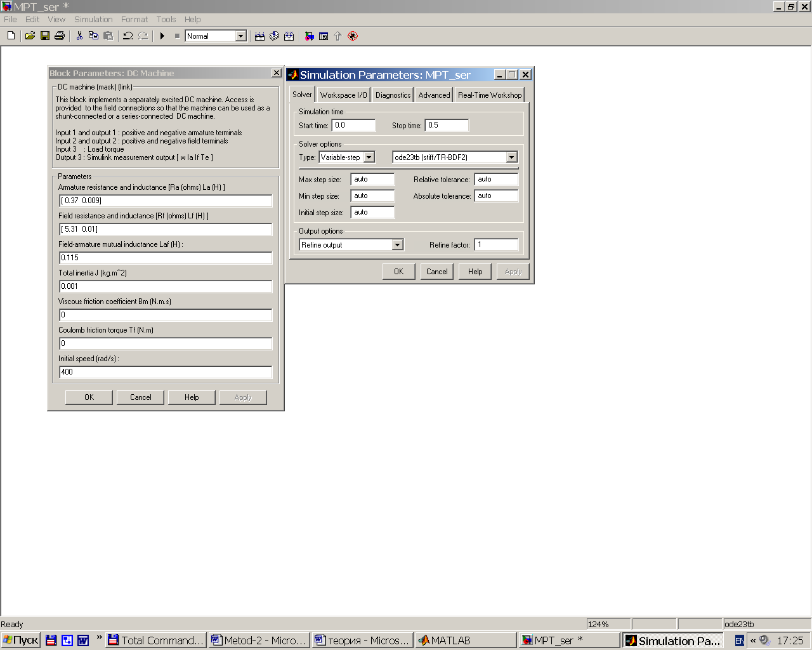Open the Debug toolbar icon
Screen dimensions: 812x650
click(x=353, y=36)
